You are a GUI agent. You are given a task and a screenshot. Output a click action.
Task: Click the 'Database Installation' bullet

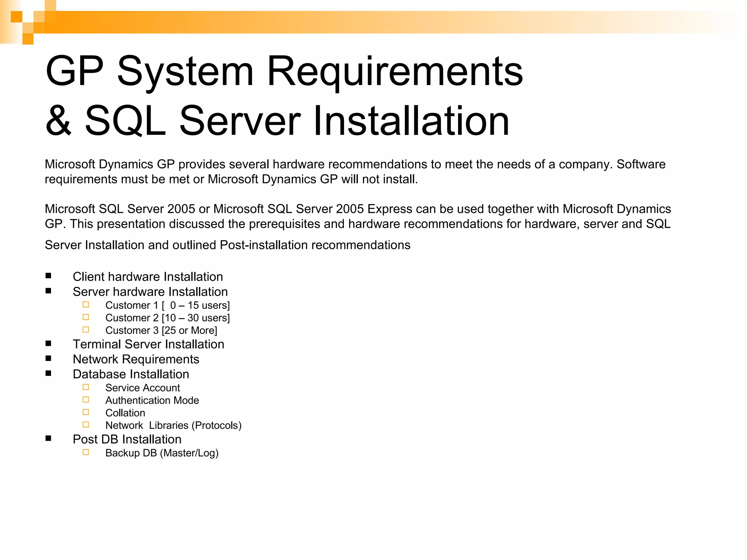131,374
